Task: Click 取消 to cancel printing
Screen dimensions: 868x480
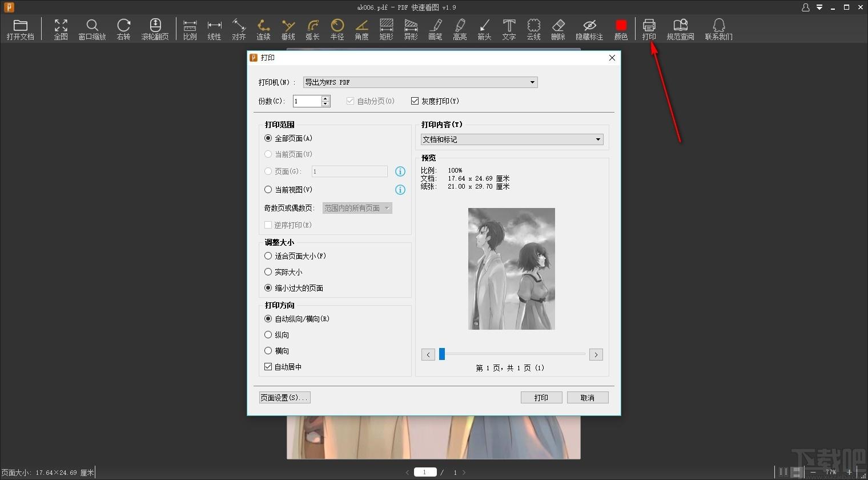Action: click(588, 398)
